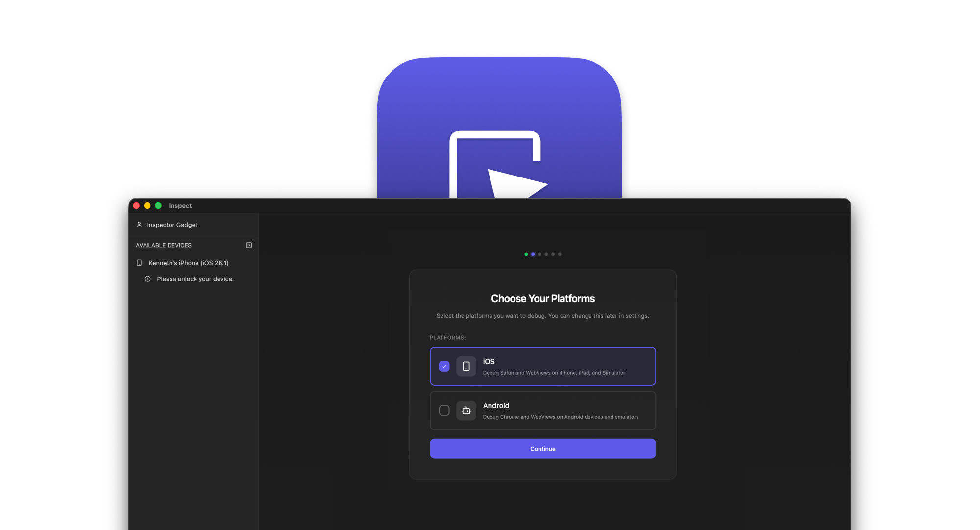Select the Android platform card
The width and height of the screenshot is (980, 530).
pos(563,410)
